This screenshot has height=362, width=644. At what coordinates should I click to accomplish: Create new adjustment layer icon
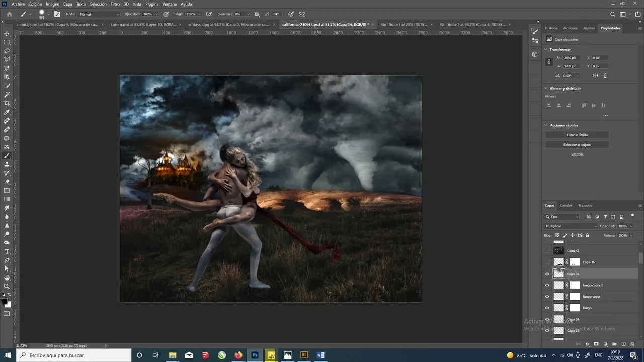605,344
